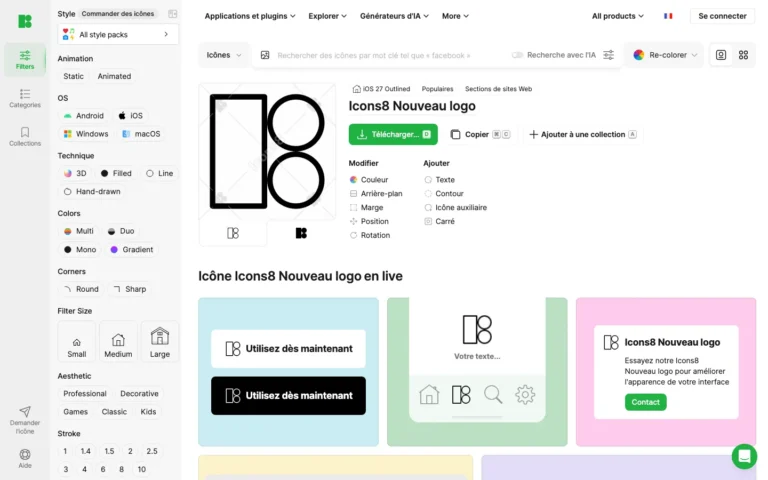Viewport: 768px width, 480px height.
Task: Filter by Professional aesthetic
Action: [85, 394]
